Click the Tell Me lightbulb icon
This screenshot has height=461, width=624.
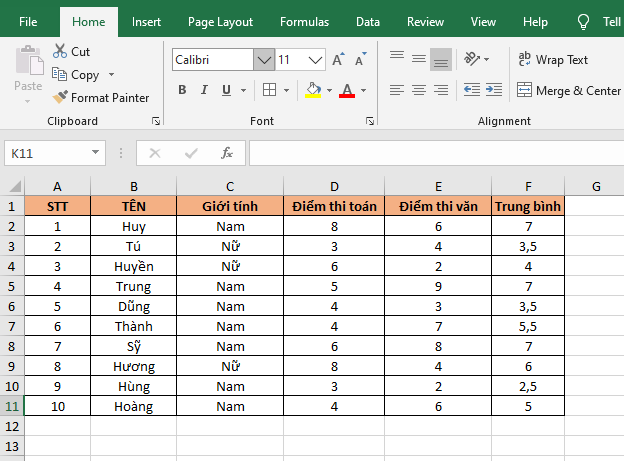[x=583, y=21]
